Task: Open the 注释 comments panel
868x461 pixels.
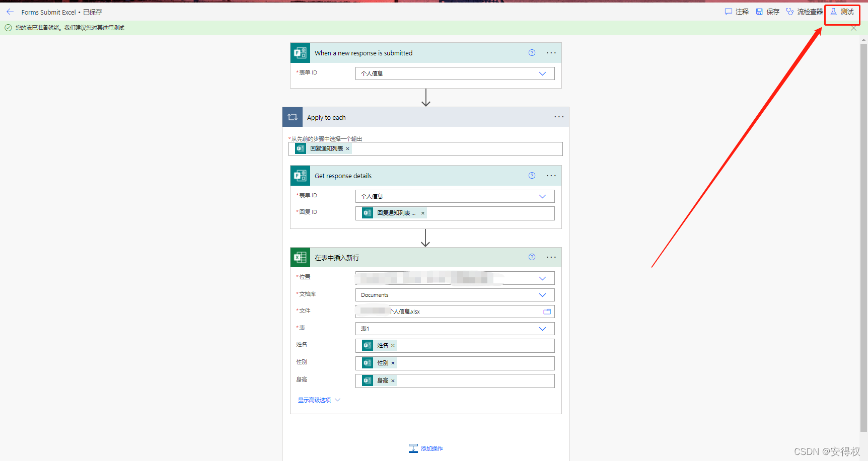Action: [737, 12]
